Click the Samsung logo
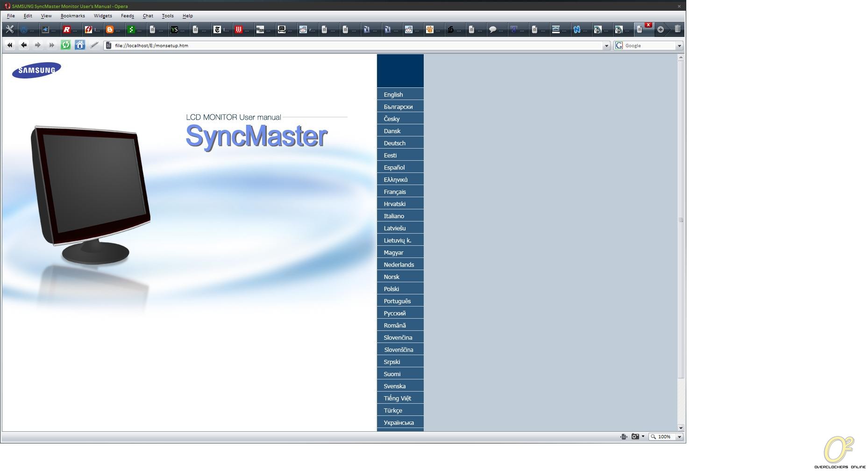This screenshot has width=868, height=471. point(36,70)
